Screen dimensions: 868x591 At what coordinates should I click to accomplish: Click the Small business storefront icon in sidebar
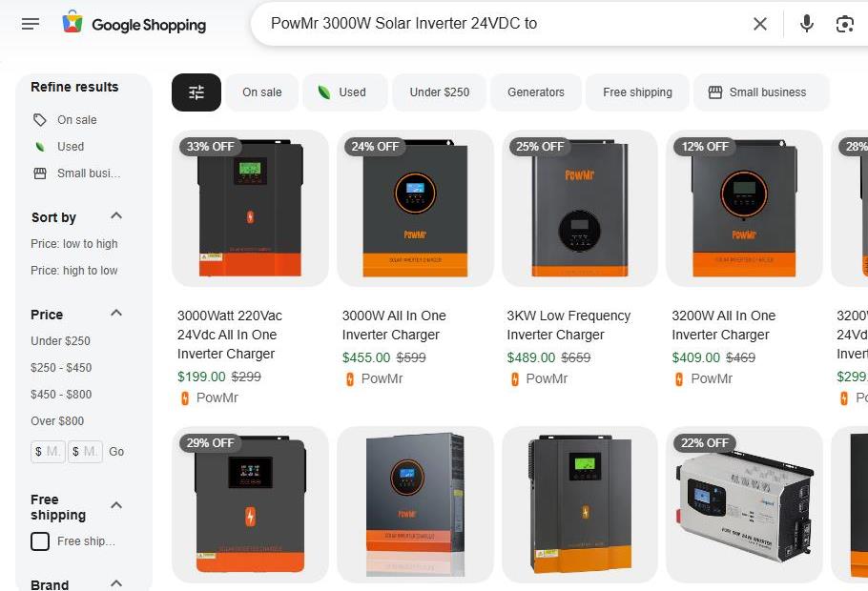coord(40,173)
